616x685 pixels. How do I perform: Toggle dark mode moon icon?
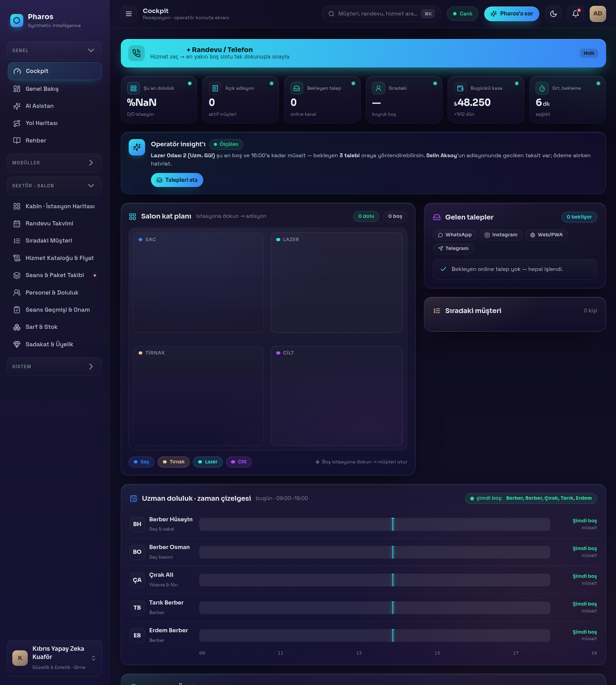[553, 14]
